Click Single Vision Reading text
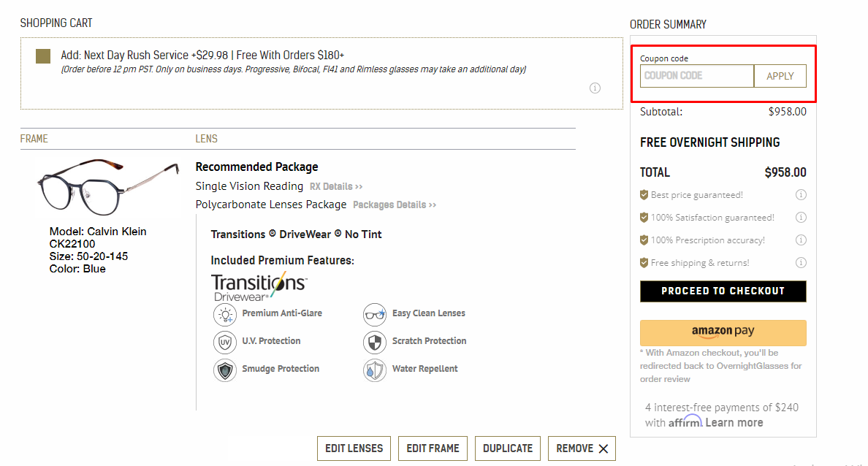The height and width of the screenshot is (466, 868). coord(249,186)
